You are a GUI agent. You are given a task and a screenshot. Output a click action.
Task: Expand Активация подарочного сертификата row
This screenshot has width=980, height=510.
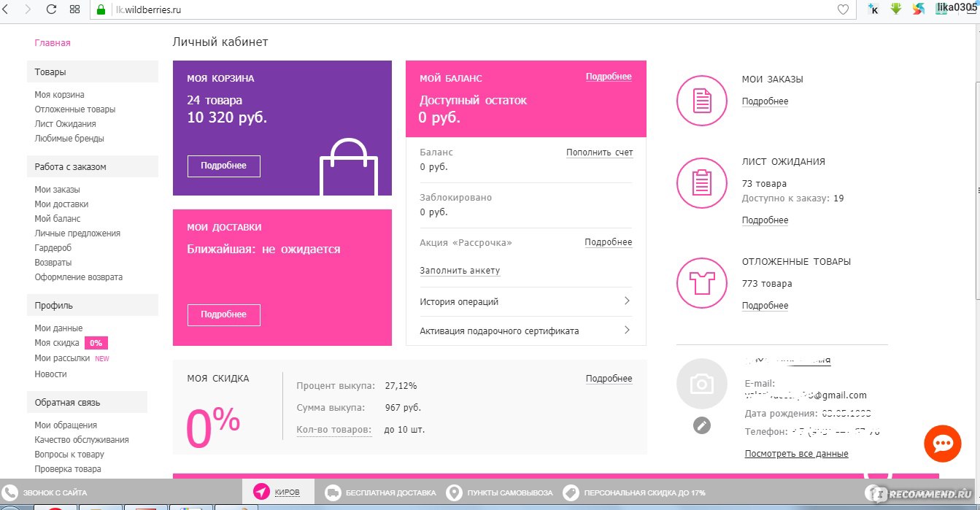525,331
